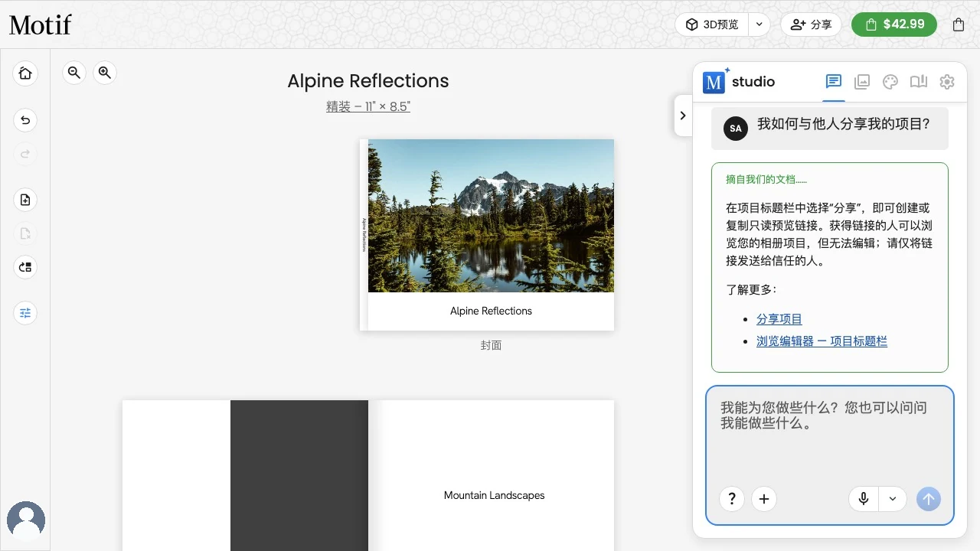The height and width of the screenshot is (551, 980).
Task: Select the Alpine Reflections cover photo
Action: (491, 216)
